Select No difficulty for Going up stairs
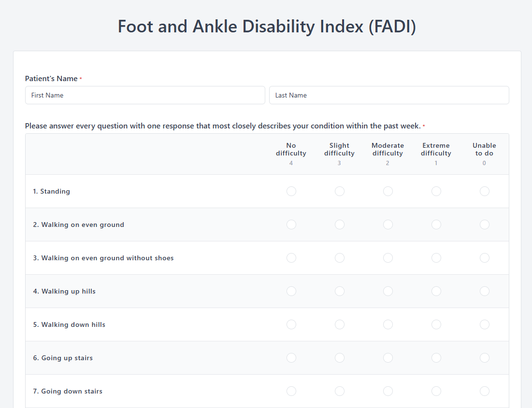Viewport: 532px width, 408px height. (291, 358)
